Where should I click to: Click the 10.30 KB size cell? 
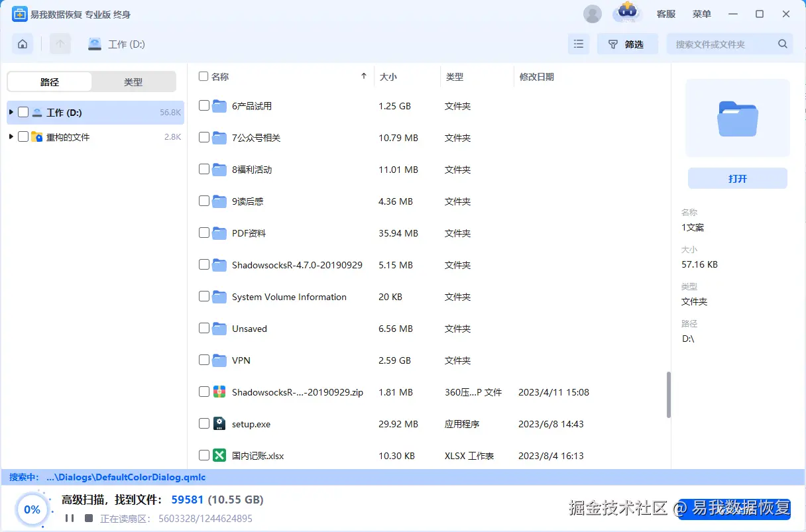tap(396, 456)
